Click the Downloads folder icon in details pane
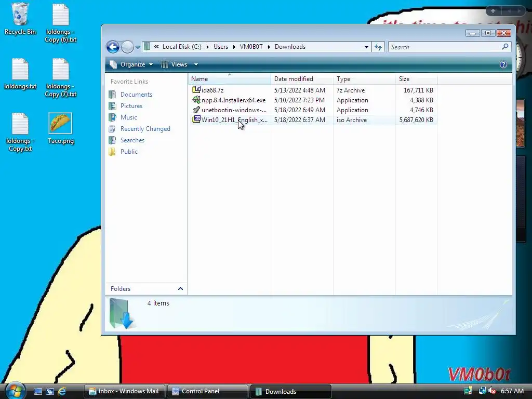Image resolution: width=532 pixels, height=399 pixels. (x=122, y=313)
